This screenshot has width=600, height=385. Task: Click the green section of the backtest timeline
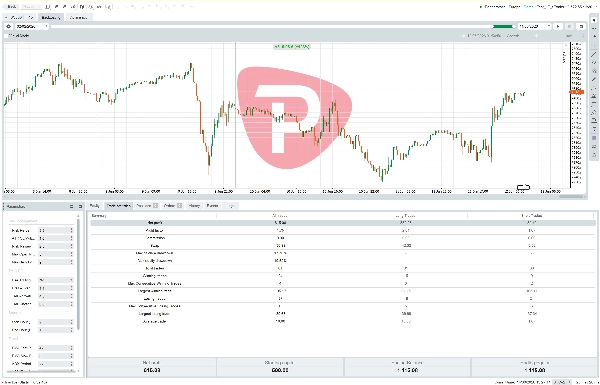(x=503, y=26)
